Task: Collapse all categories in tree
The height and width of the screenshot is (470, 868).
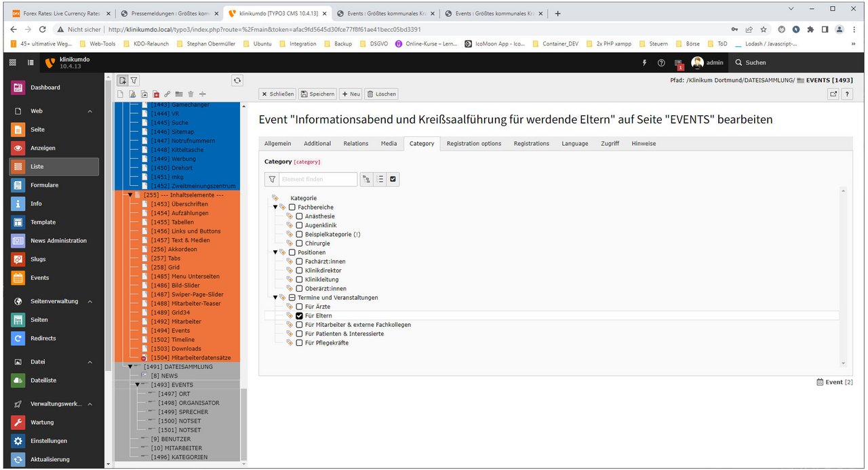Action: point(380,179)
